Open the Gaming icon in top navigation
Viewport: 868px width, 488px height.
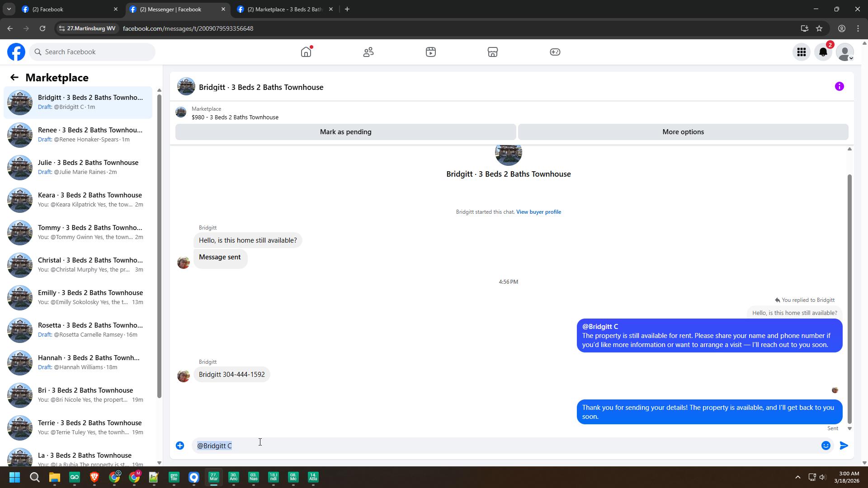(555, 52)
